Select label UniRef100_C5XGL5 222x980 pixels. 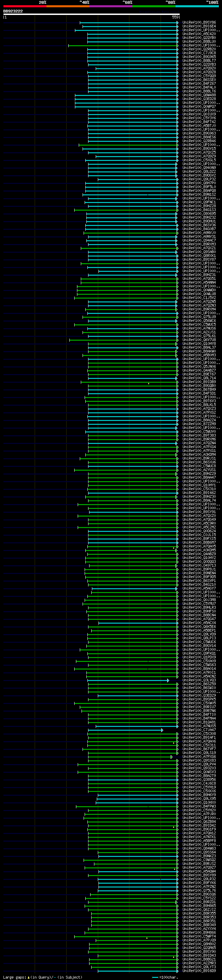(x=199, y=160)
